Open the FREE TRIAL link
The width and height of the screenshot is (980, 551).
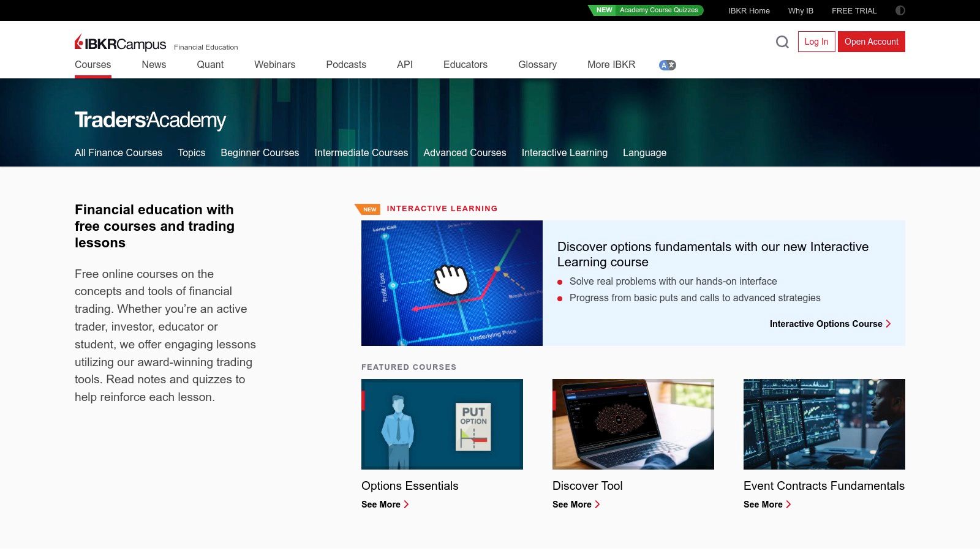tap(854, 11)
